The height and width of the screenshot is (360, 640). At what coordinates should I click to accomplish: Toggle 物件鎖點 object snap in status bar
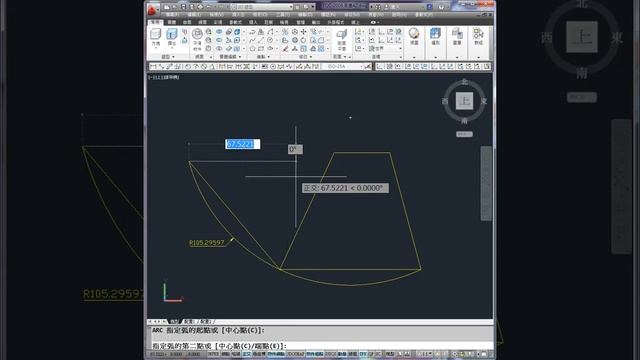(x=276, y=354)
